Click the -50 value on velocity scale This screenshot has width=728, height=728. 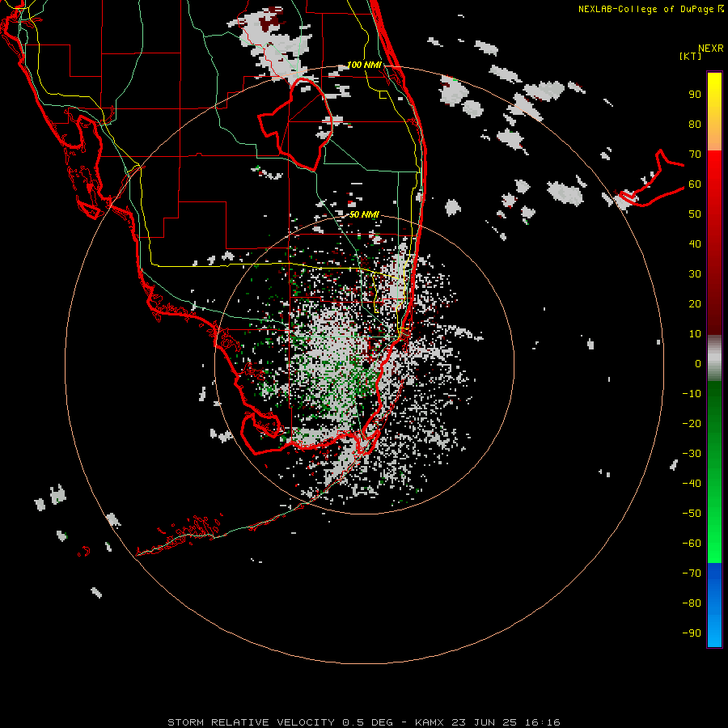(692, 514)
